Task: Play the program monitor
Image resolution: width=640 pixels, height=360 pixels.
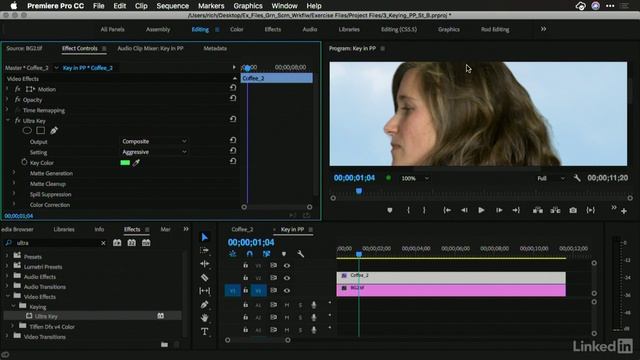Action: tap(482, 210)
